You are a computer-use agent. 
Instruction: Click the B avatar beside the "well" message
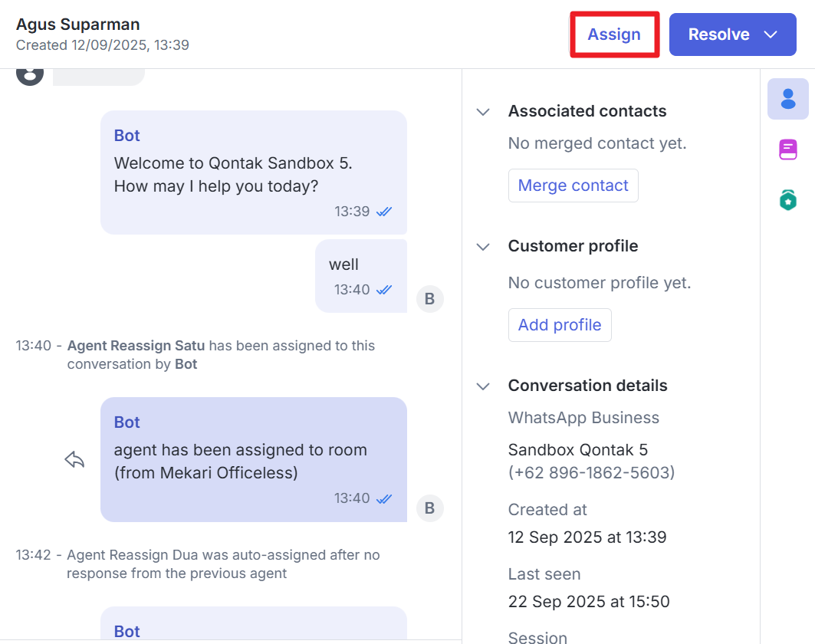(x=429, y=299)
